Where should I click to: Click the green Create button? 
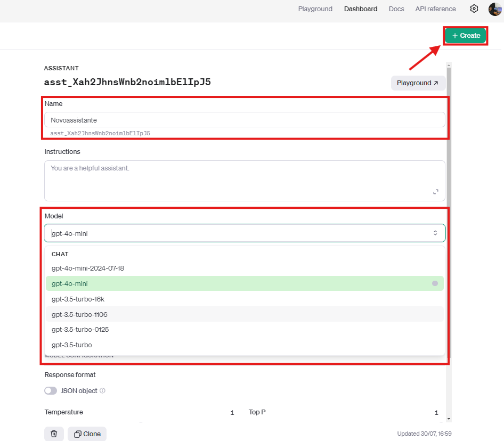pyautogui.click(x=466, y=36)
